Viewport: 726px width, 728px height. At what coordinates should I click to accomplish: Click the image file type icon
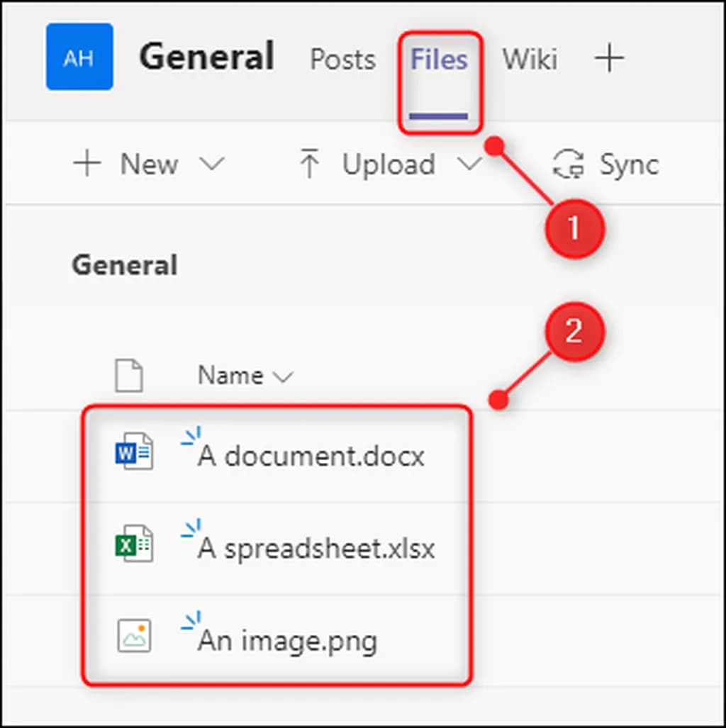click(134, 635)
